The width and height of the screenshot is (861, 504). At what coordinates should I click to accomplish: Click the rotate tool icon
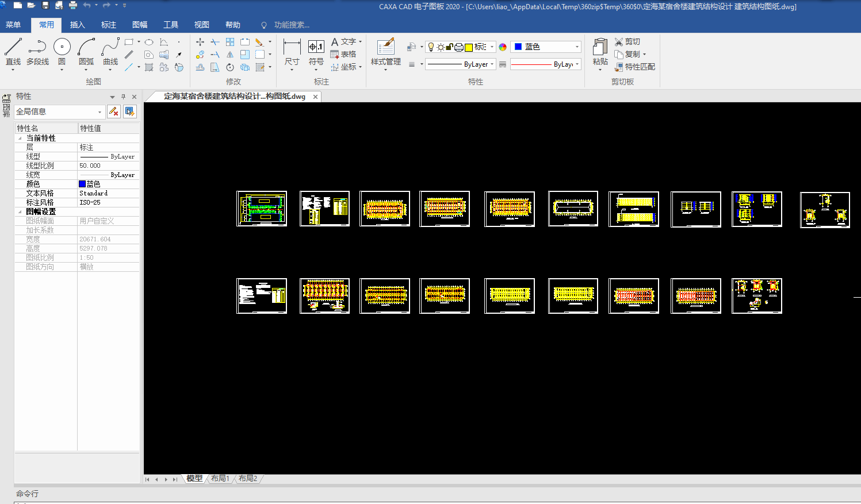(230, 67)
